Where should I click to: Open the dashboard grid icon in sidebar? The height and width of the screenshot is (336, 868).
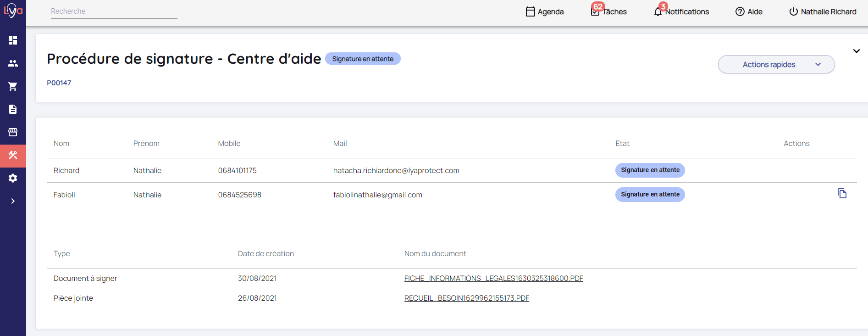click(13, 40)
